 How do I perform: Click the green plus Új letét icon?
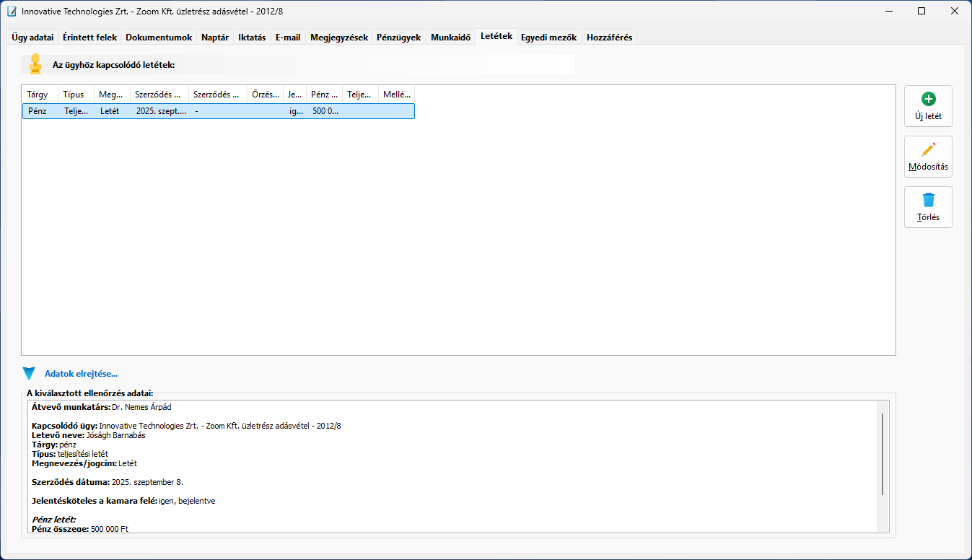point(928,100)
